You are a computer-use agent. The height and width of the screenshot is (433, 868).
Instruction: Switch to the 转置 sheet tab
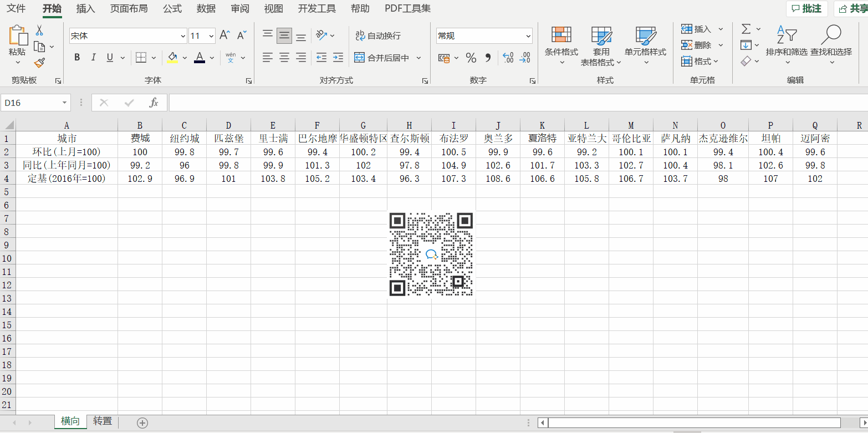coord(103,421)
